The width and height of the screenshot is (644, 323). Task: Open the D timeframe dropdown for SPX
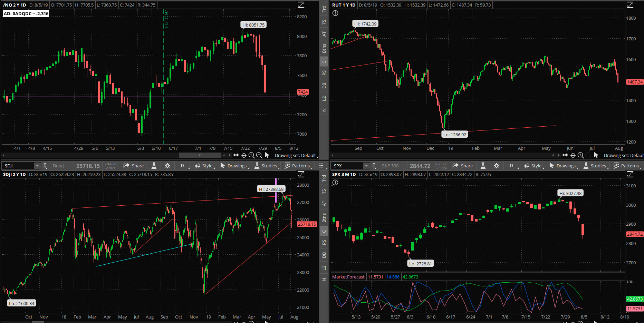pyautogui.click(x=512, y=166)
